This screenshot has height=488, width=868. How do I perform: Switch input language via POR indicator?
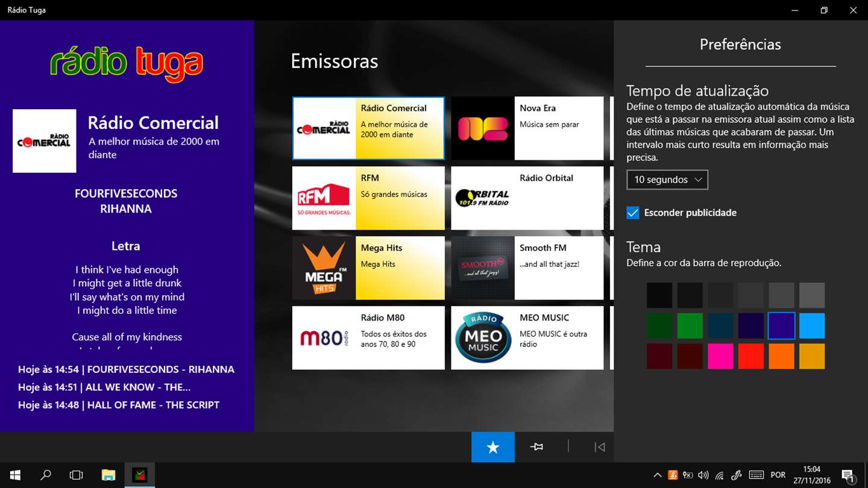coord(778,475)
